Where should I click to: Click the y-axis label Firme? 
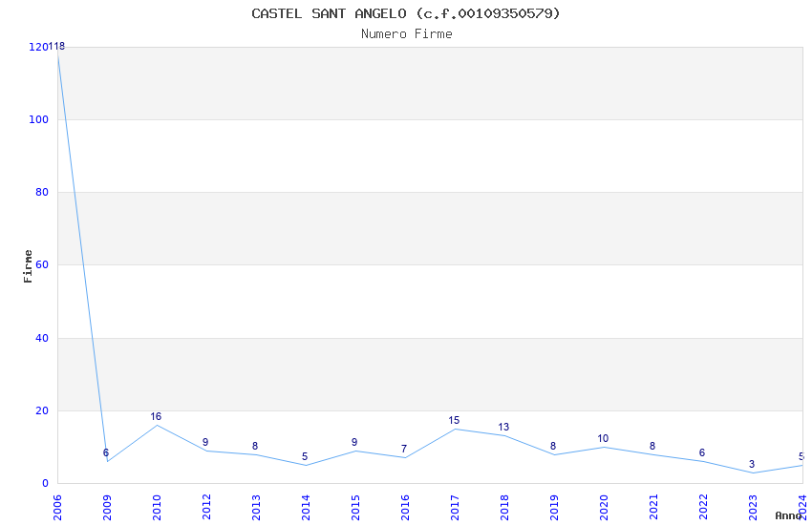click(28, 266)
